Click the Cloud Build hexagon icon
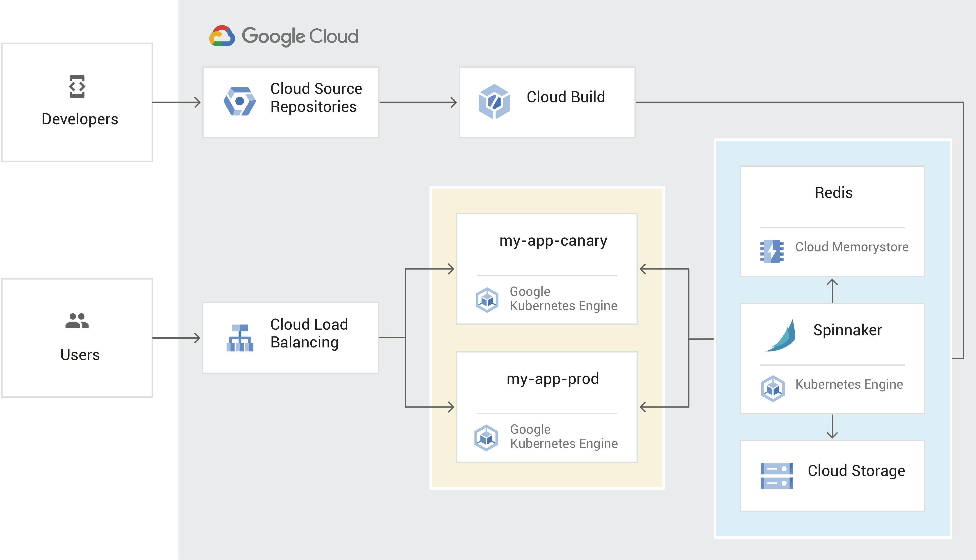Screen dimensions: 976x560 point(494,102)
